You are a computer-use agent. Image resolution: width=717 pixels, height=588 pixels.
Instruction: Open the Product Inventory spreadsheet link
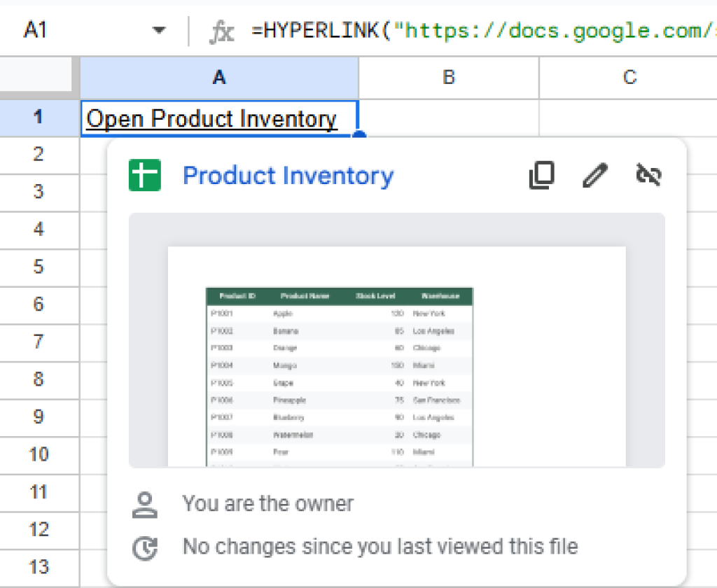coord(288,176)
